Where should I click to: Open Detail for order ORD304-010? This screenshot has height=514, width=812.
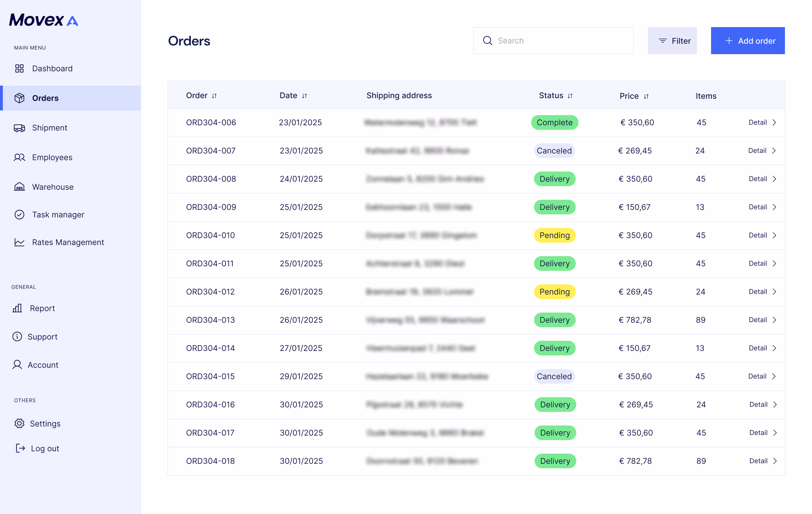[762, 235]
